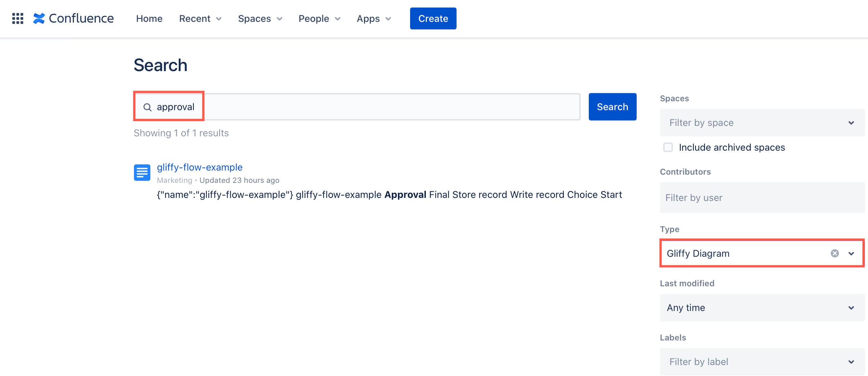Image resolution: width=868 pixels, height=376 pixels.
Task: Click the Confluence logo
Action: [x=73, y=18]
